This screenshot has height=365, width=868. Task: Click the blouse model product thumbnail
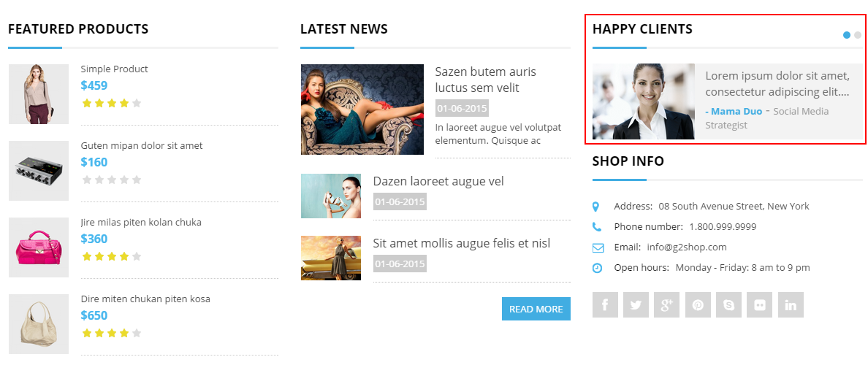[39, 94]
